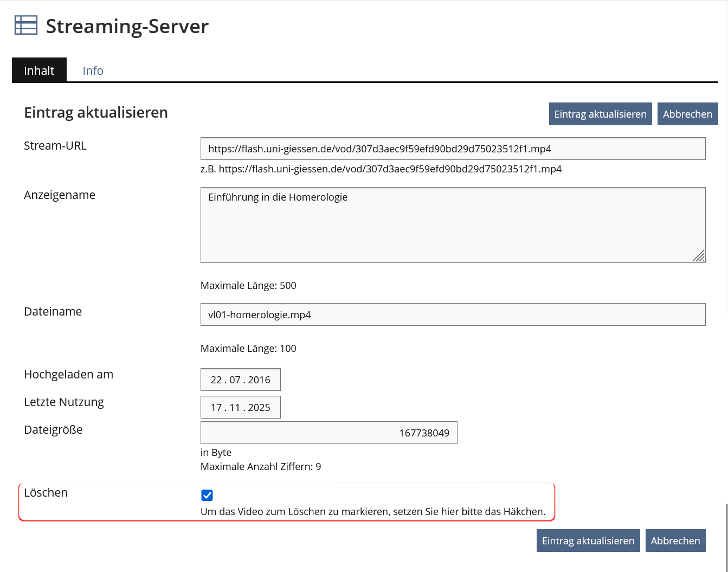Click into the Anzeigename text area
This screenshot has width=728, height=572.
(x=453, y=225)
